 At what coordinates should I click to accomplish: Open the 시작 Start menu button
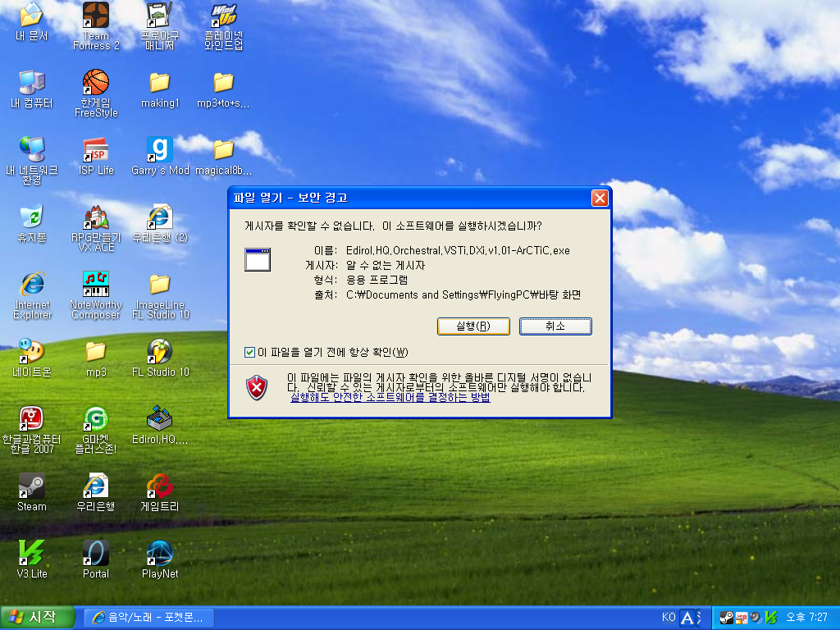pyautogui.click(x=38, y=618)
